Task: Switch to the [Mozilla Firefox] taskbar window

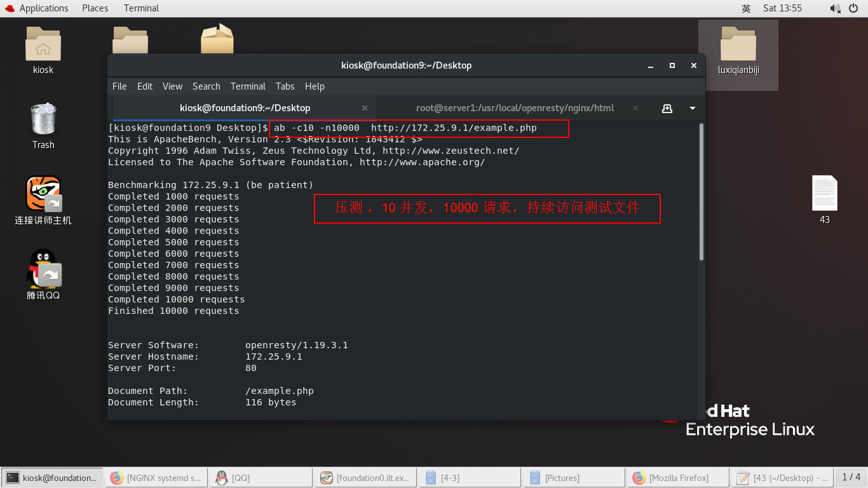Action: (x=678, y=478)
